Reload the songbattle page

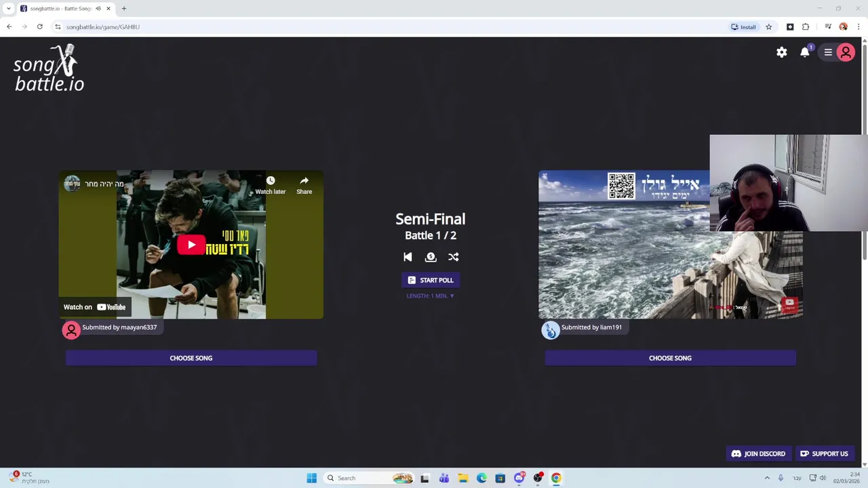point(40,27)
